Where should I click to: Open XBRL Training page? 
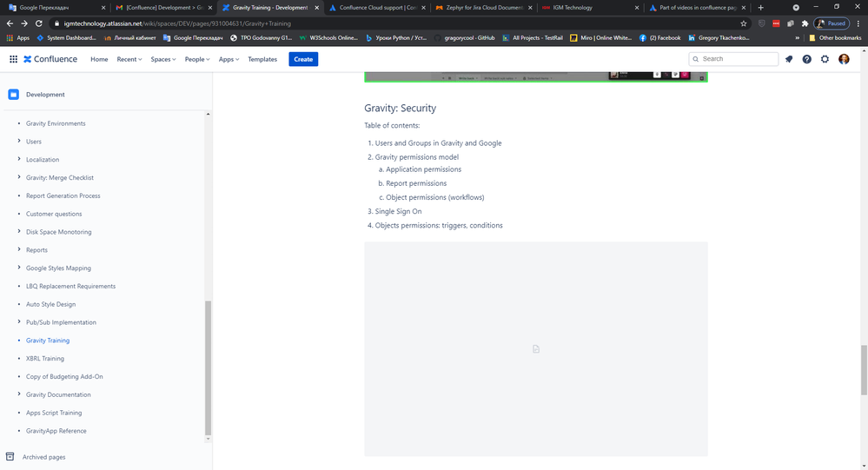(45, 359)
